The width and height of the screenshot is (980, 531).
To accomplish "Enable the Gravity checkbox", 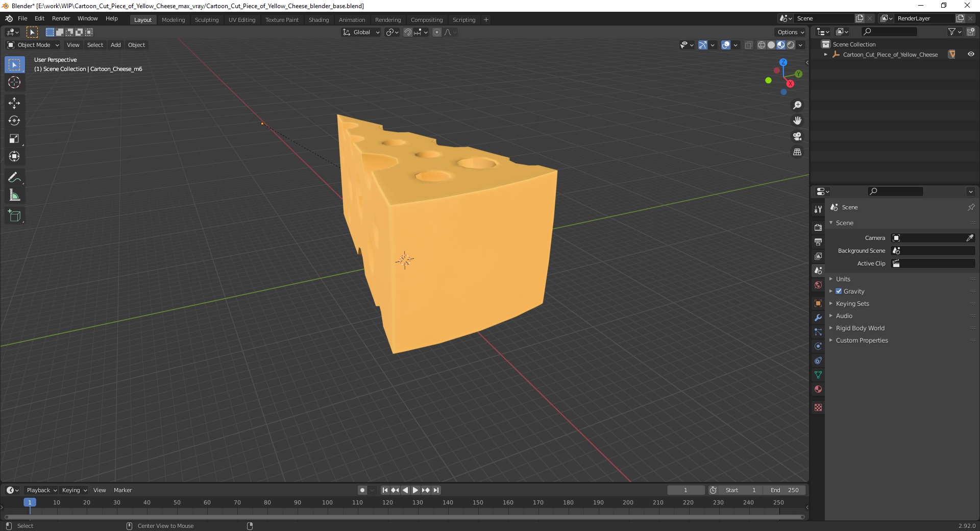I will 839,291.
